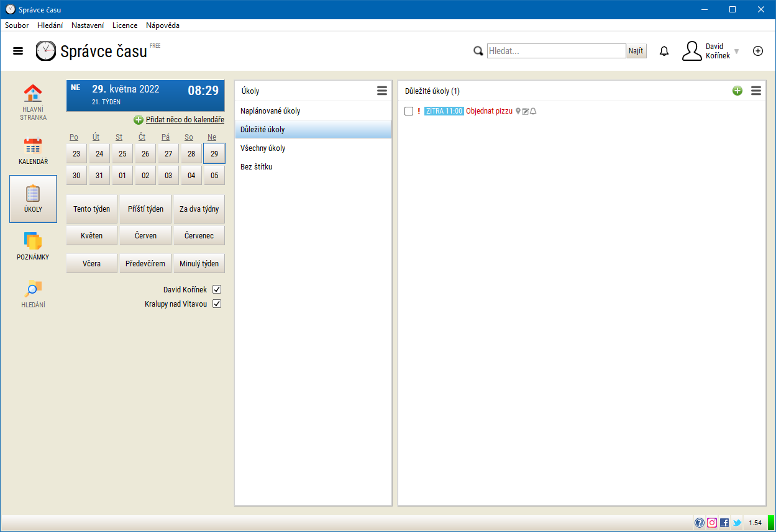Open Kalendář in the sidebar
776x532 pixels.
[33, 151]
